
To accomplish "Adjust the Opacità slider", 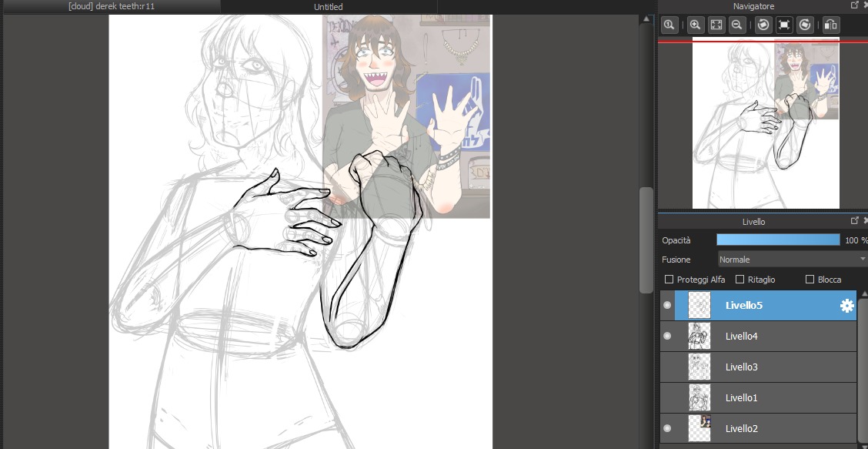I will 778,240.
